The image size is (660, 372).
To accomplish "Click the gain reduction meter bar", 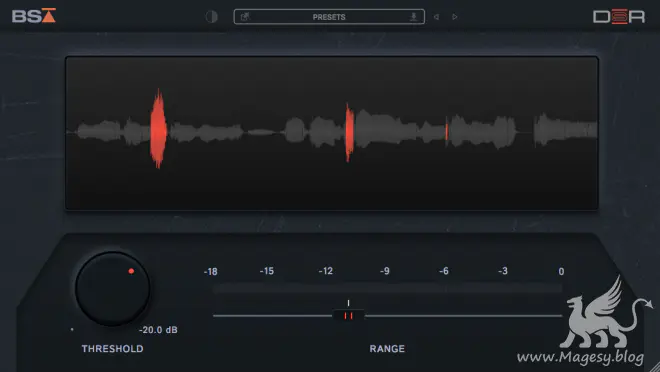I will [387, 288].
